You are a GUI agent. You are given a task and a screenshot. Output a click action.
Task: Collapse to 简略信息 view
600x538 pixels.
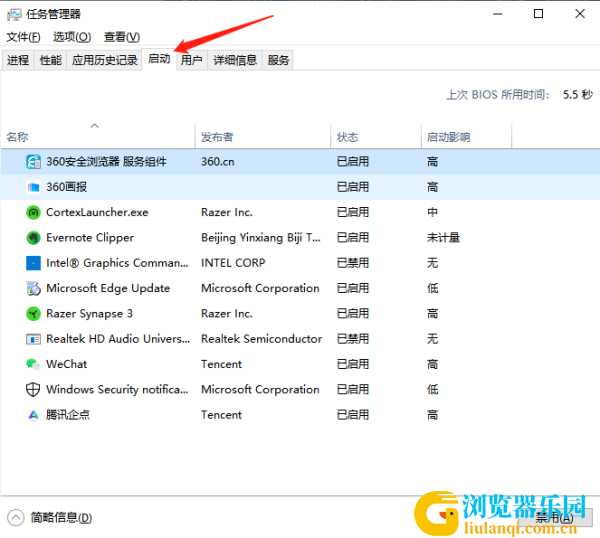pos(51,517)
